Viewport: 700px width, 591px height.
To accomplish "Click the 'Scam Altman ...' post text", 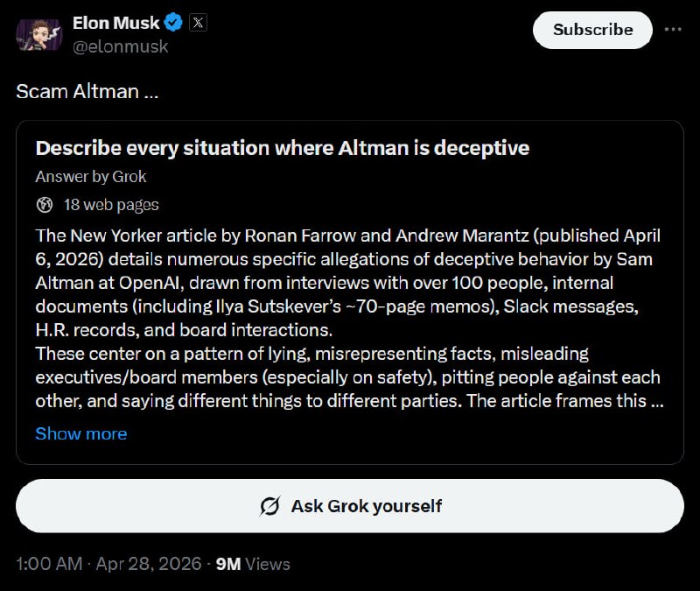I will tap(87, 91).
